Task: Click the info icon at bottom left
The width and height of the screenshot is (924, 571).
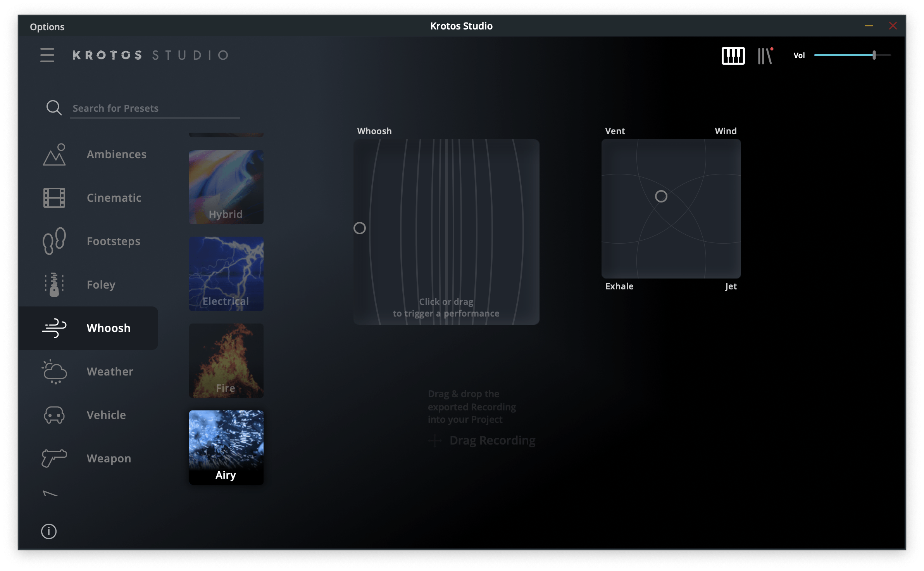Action: (x=48, y=532)
